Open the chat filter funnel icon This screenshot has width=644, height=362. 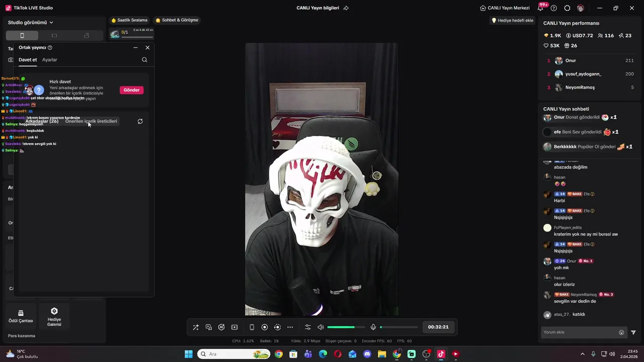(633, 332)
